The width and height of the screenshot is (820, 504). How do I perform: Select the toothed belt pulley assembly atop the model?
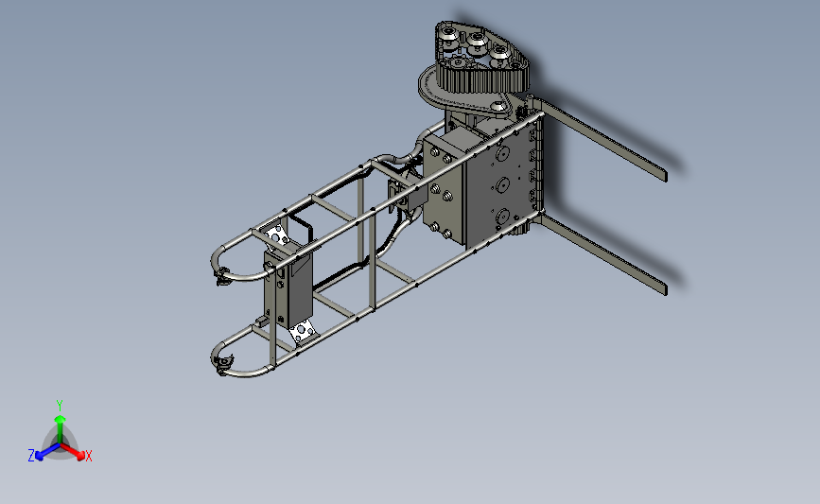coord(481,57)
